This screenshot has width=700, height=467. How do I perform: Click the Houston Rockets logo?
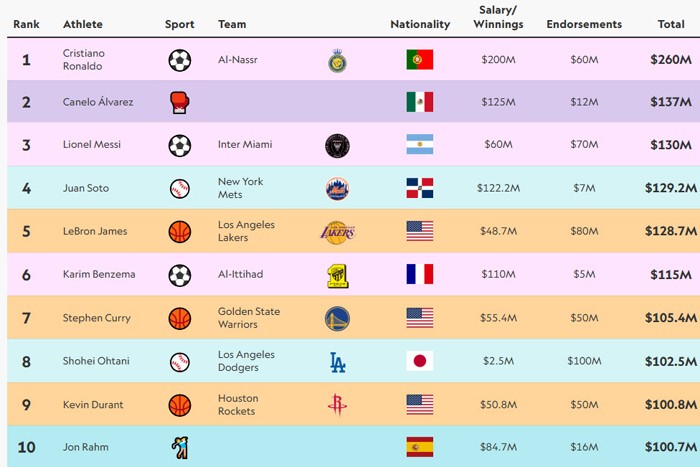click(337, 405)
